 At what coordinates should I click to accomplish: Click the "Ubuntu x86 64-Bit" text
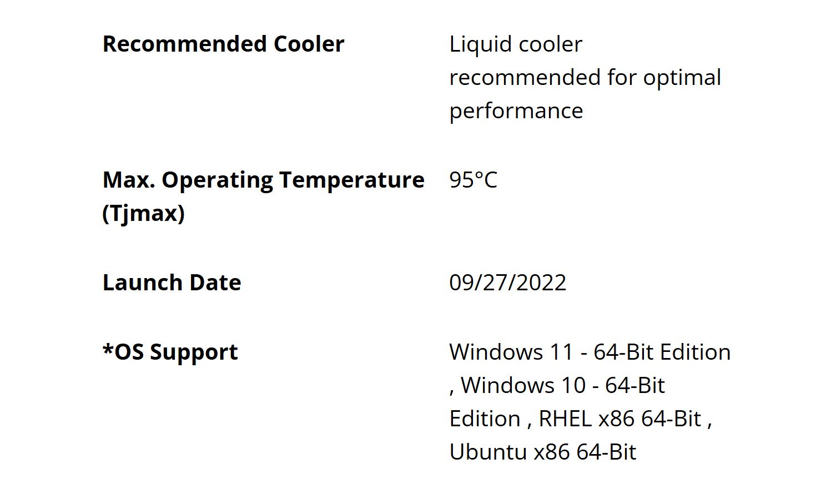(542, 452)
